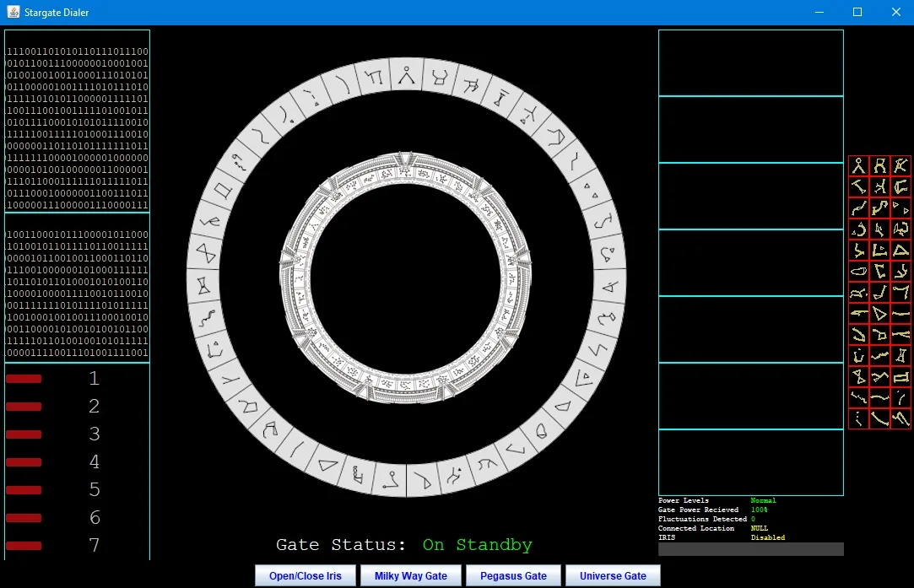Maximize the Stargate Dialer window

tap(857, 12)
